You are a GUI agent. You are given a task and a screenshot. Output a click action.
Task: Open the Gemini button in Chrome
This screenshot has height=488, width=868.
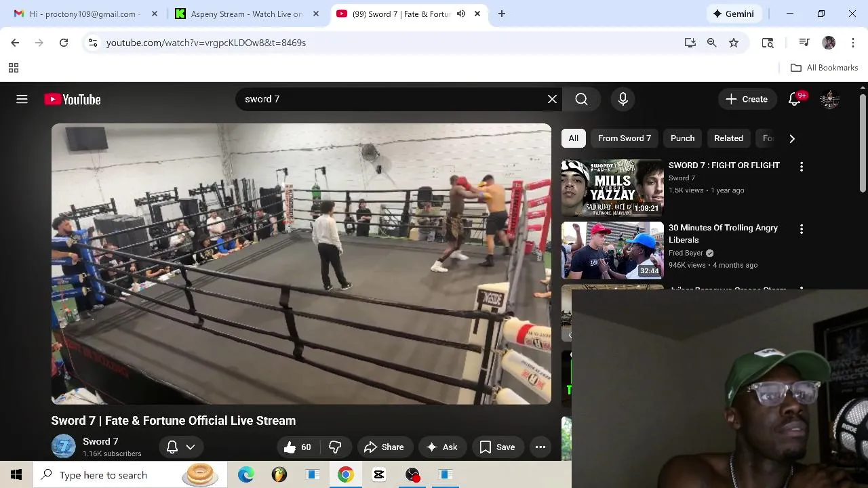pos(733,14)
